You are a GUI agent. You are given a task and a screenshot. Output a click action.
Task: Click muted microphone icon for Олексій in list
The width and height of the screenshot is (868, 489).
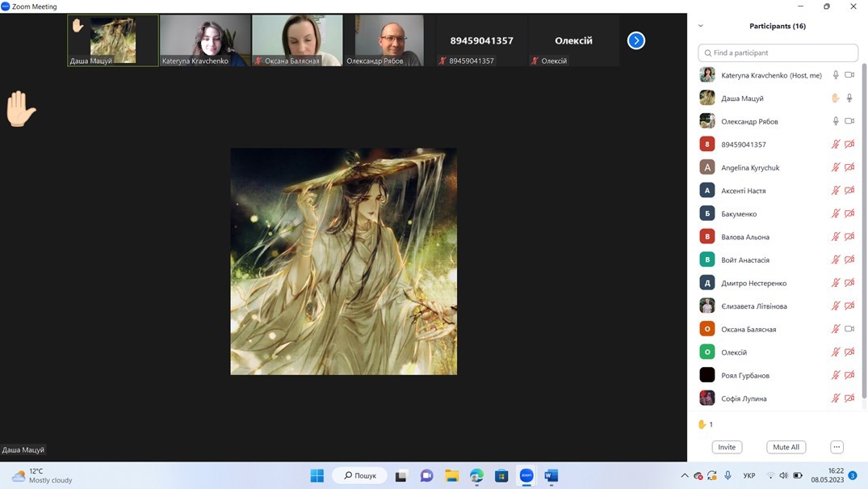point(836,352)
